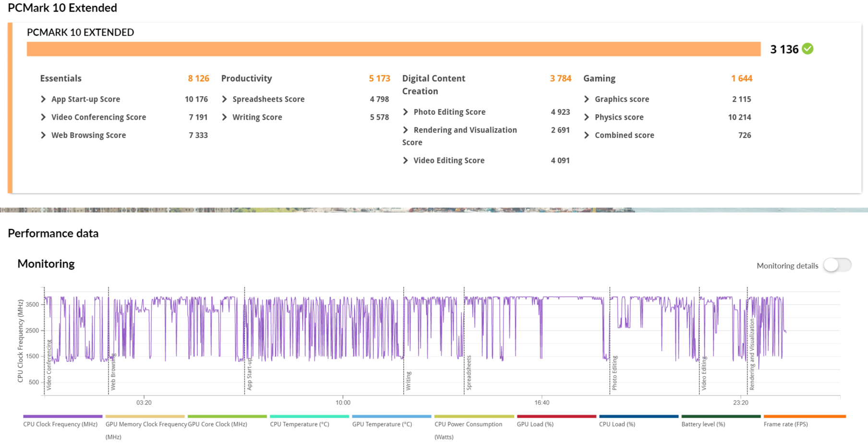This screenshot has width=868, height=445.
Task: Click the green validation checkmark beside 3 136
Action: coord(808,49)
